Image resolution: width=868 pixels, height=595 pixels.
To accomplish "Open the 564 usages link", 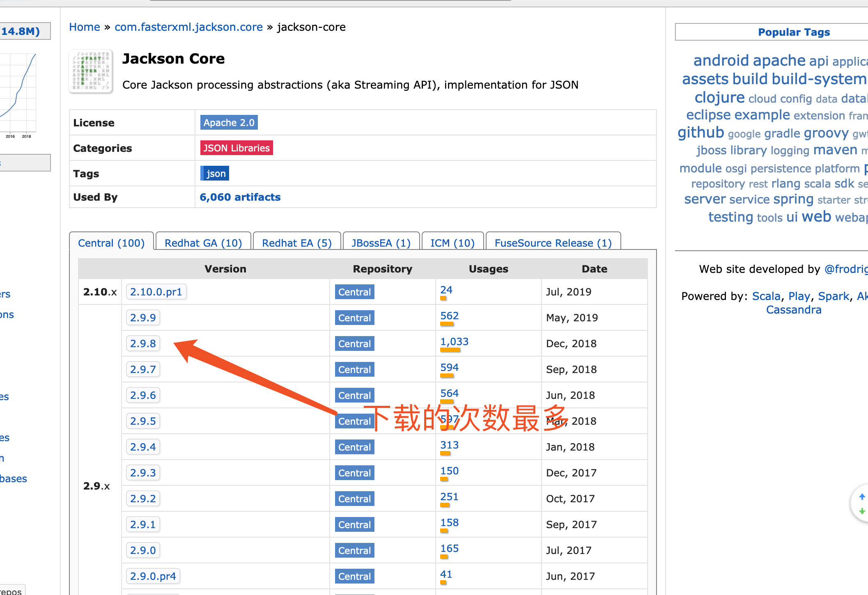I will [x=450, y=393].
